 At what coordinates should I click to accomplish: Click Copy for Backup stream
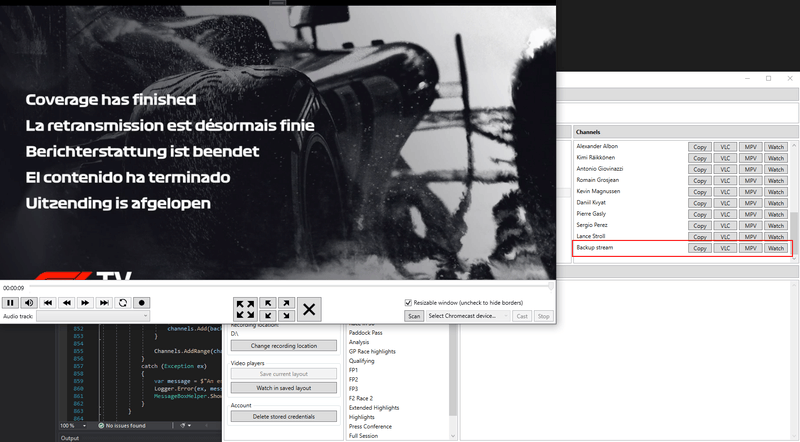pyautogui.click(x=700, y=248)
